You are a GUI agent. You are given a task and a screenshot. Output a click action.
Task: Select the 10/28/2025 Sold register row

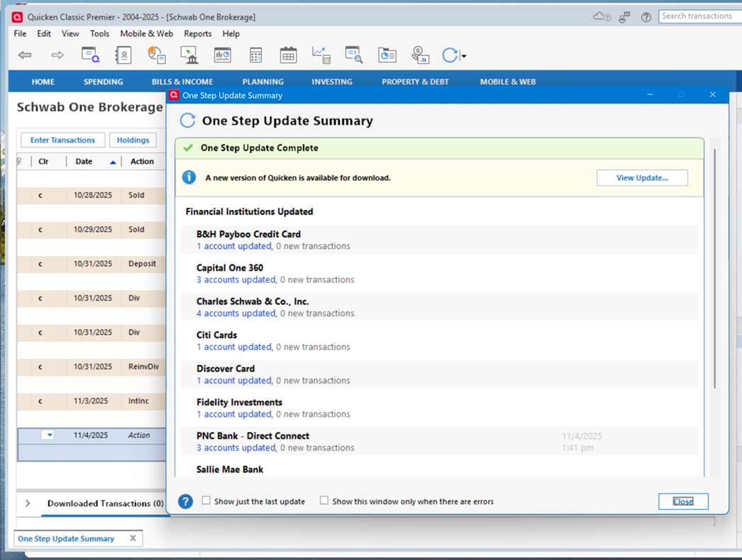coord(92,196)
